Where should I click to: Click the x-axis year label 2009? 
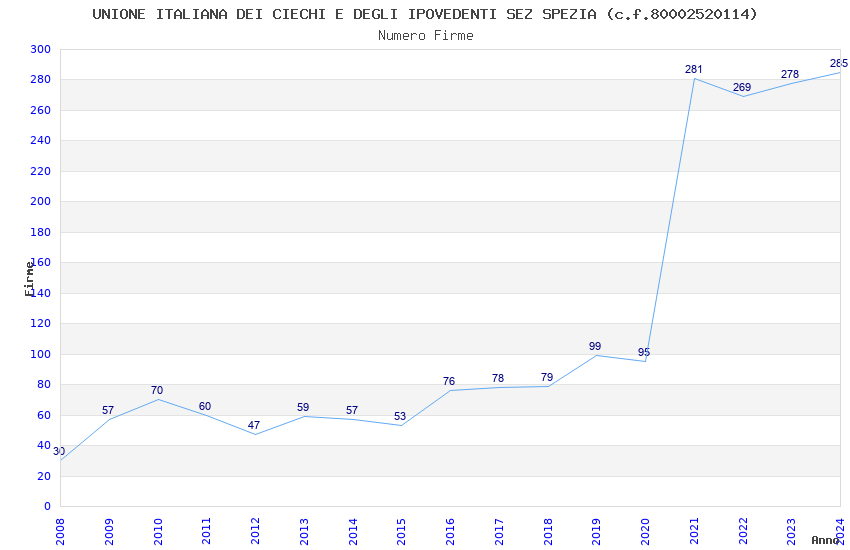coord(108,531)
